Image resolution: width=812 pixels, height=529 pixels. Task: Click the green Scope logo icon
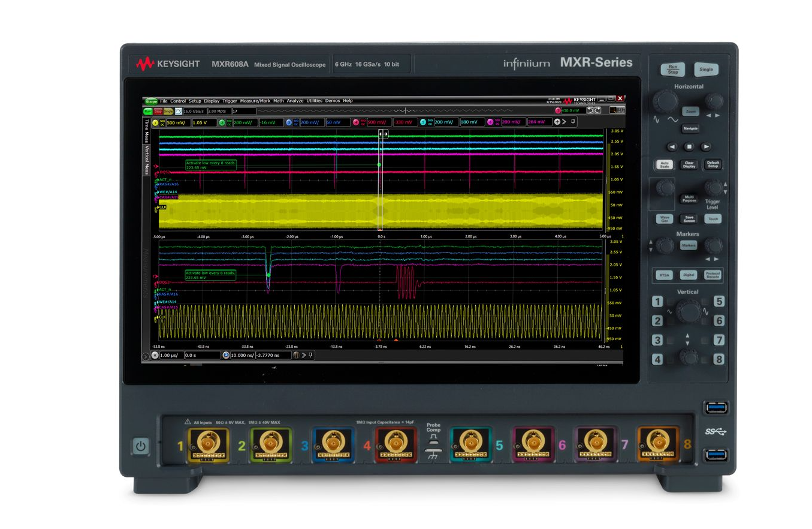click(x=151, y=101)
